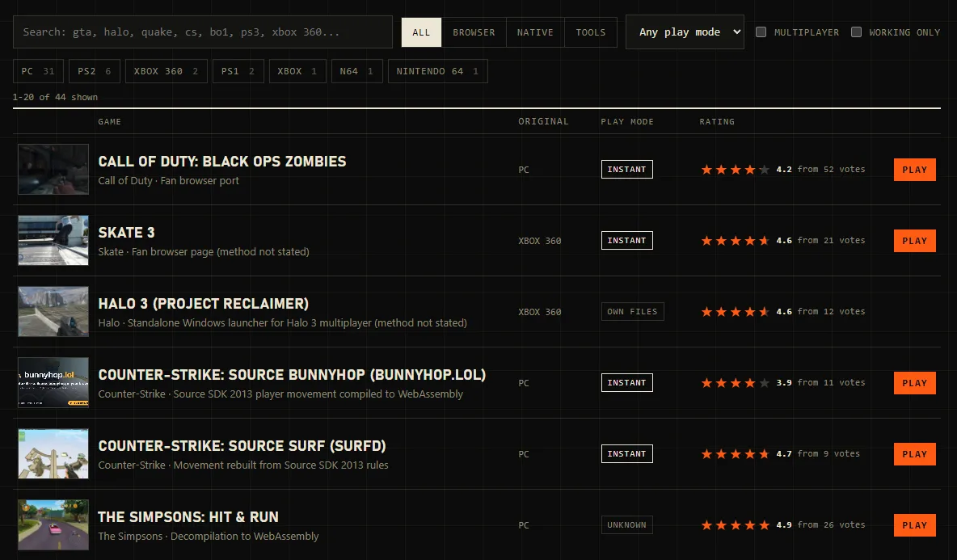Screen dimensions: 957x560
Task: Open the Source Surf game thumbnail
Action: (x=53, y=454)
